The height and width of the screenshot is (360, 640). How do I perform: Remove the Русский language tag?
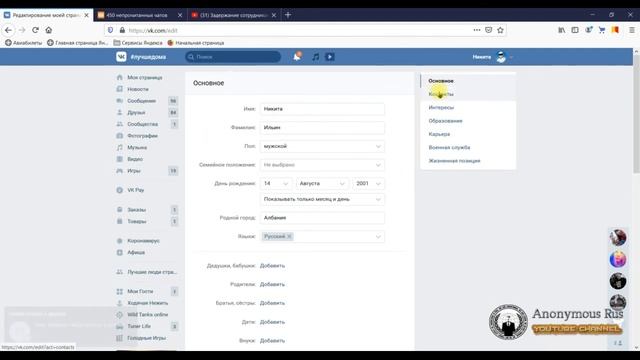pyautogui.click(x=289, y=236)
